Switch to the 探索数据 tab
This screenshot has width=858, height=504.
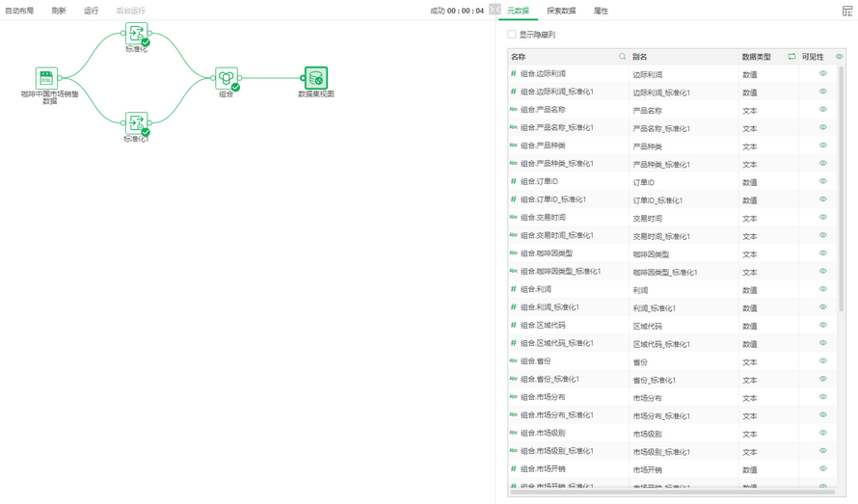click(x=561, y=11)
